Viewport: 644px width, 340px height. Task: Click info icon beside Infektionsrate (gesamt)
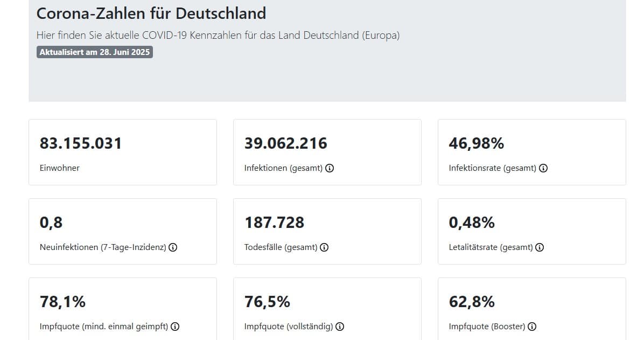pyautogui.click(x=543, y=168)
